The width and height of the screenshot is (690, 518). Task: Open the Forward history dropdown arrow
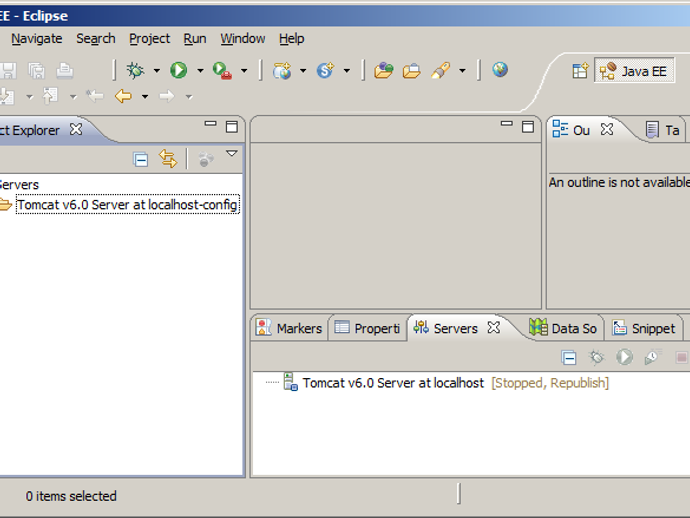(189, 96)
